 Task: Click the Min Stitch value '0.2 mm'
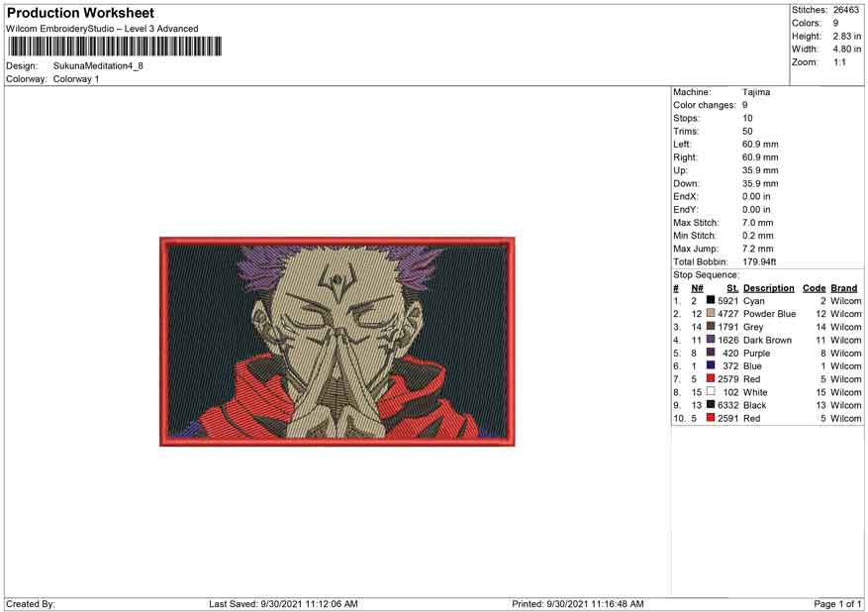[758, 236]
